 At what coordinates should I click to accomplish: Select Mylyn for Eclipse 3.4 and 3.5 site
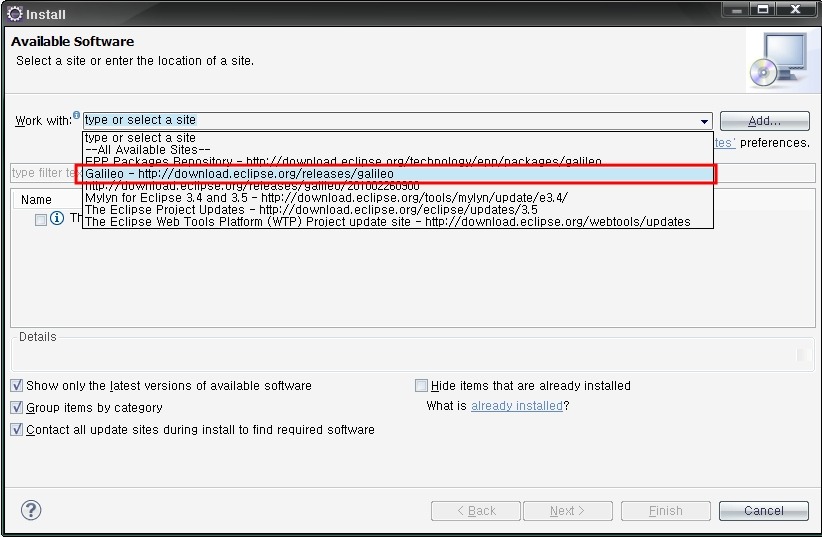(326, 198)
